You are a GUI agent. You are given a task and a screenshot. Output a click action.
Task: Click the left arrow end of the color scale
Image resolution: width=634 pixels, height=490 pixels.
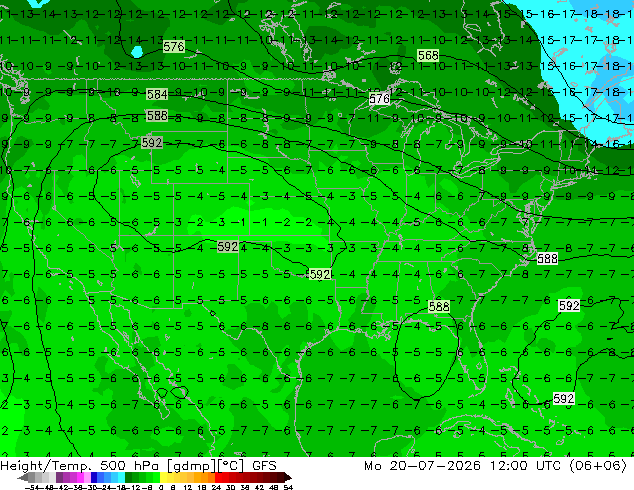23,477
